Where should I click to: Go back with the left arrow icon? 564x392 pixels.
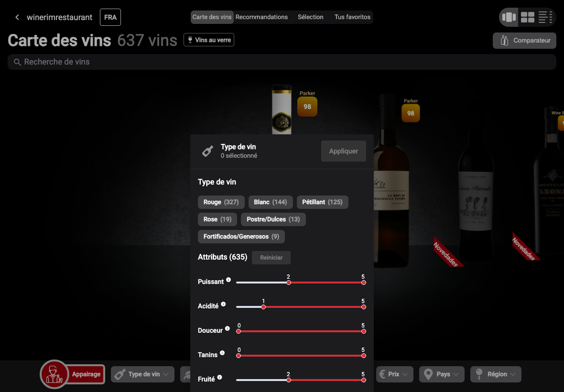pos(17,17)
